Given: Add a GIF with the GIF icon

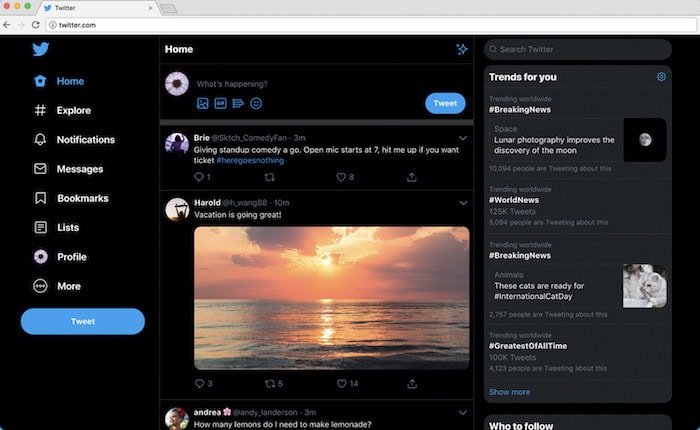Looking at the screenshot, I should tap(221, 104).
